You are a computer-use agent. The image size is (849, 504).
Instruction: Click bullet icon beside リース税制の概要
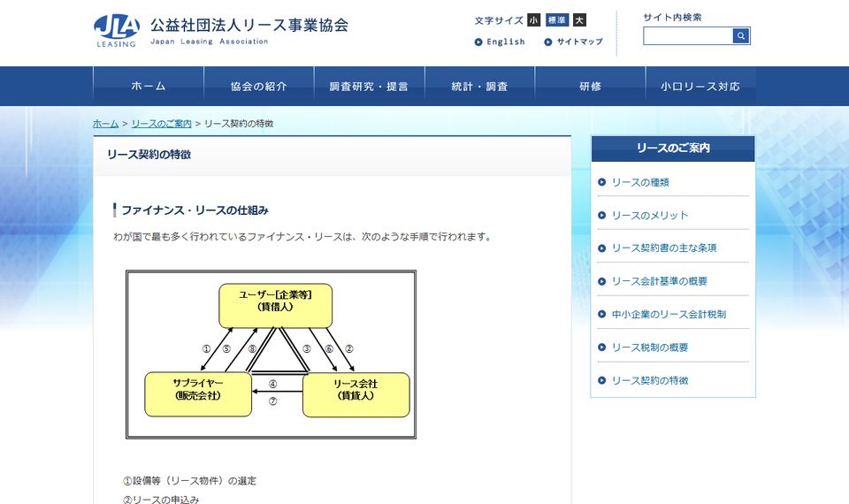601,347
